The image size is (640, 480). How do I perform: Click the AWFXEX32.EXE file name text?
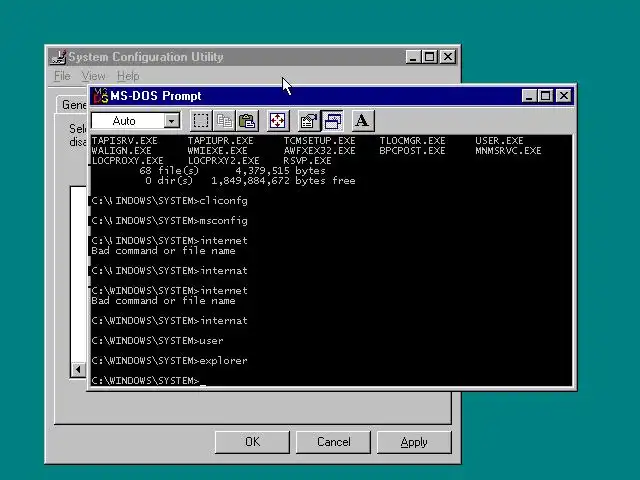319,151
